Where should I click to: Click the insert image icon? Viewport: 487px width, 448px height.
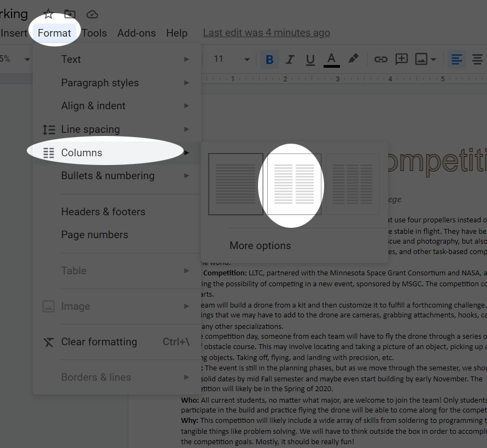point(421,59)
